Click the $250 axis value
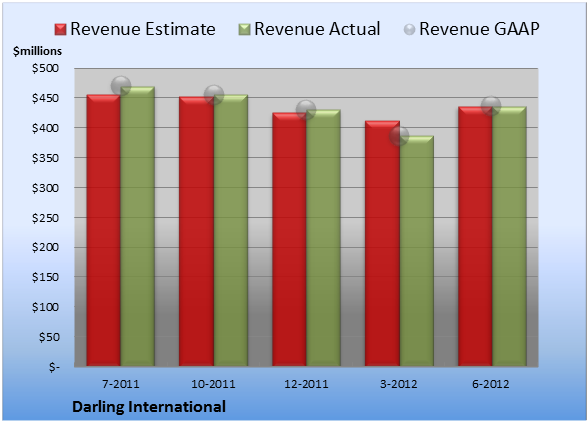588x422 pixels. click(45, 218)
